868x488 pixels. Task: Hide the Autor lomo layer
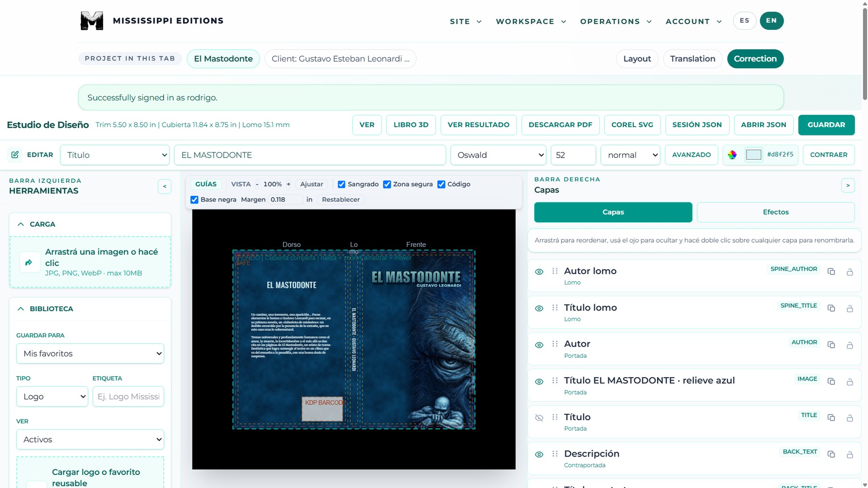[x=539, y=272]
